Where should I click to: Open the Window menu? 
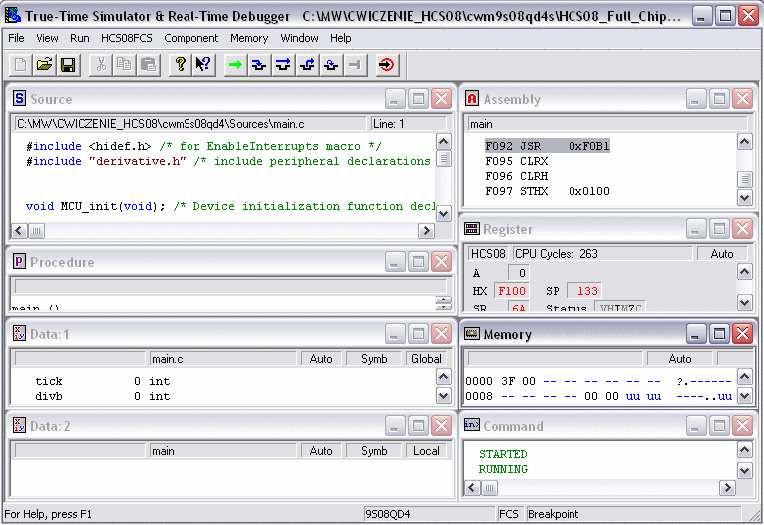(x=299, y=38)
